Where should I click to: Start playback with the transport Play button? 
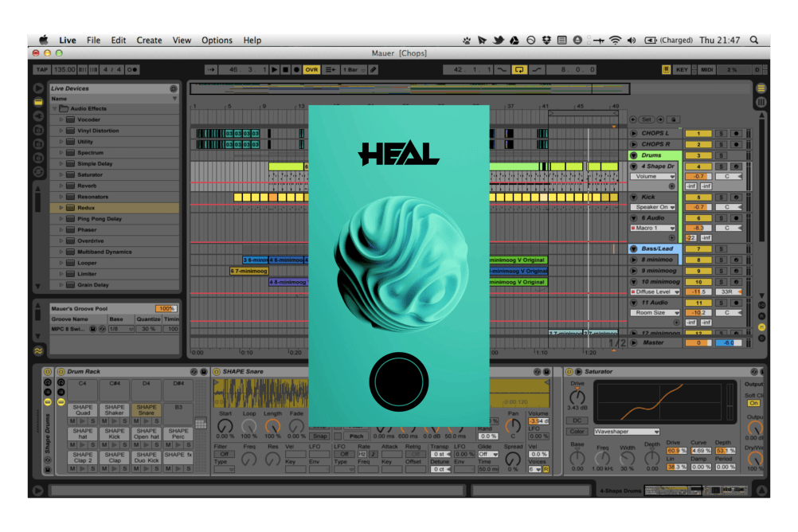(x=274, y=70)
